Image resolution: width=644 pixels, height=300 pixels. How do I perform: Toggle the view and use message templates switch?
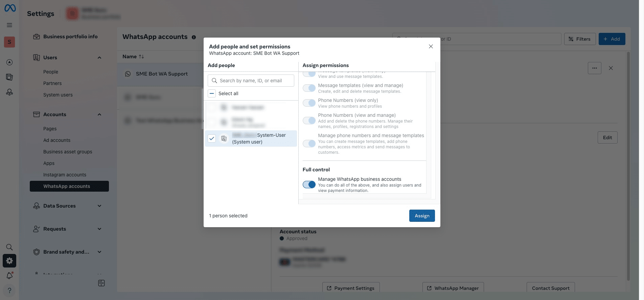point(309,74)
